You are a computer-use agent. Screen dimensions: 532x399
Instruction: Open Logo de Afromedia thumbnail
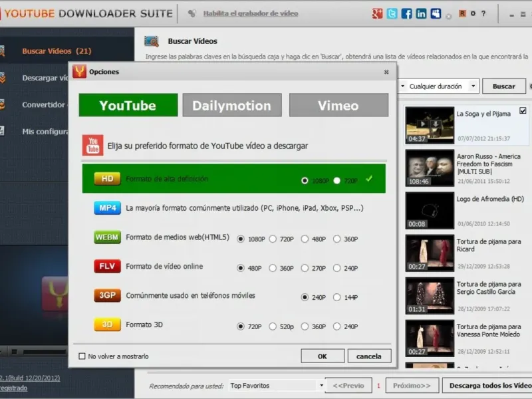[430, 211]
